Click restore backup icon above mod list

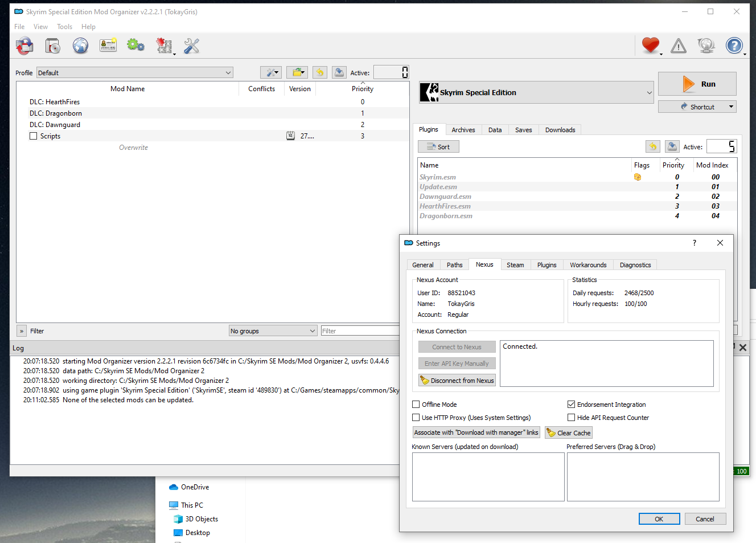(x=320, y=72)
